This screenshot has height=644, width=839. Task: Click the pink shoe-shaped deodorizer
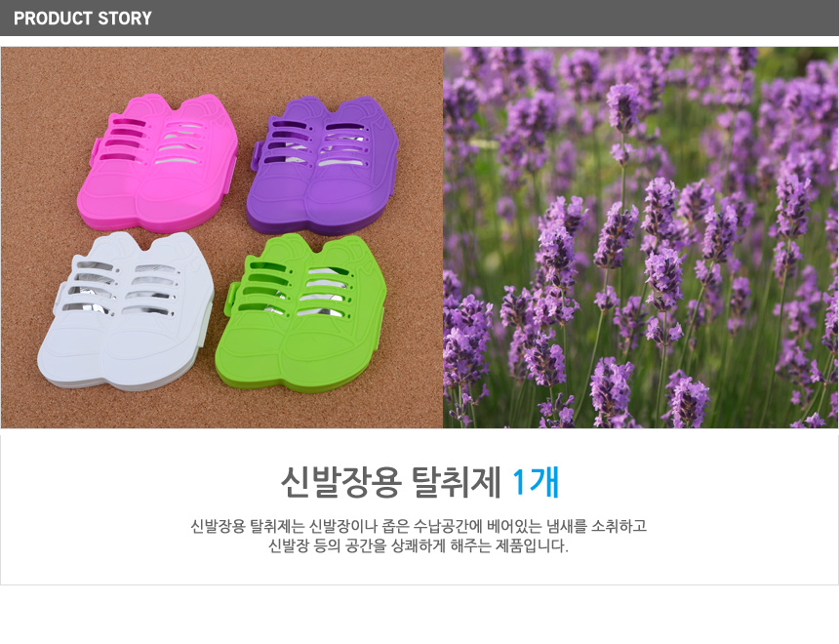click(x=157, y=163)
